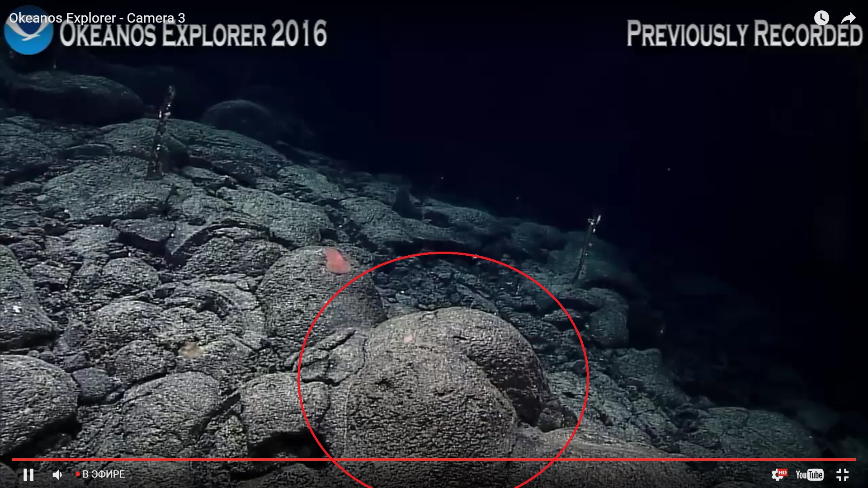868x488 pixels.
Task: Open the HD settings gear menu
Action: click(778, 474)
